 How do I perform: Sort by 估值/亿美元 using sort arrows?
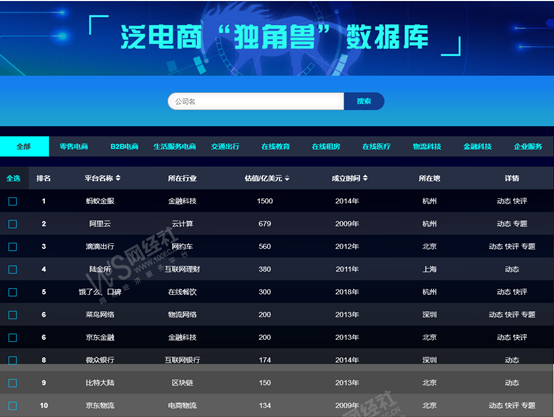click(287, 178)
